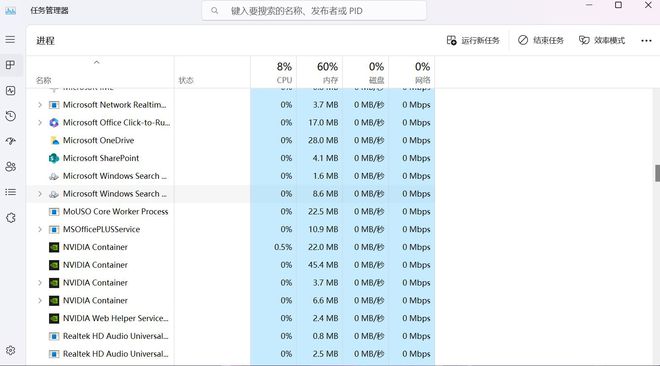Click the Processes page heading

[x=45, y=41]
